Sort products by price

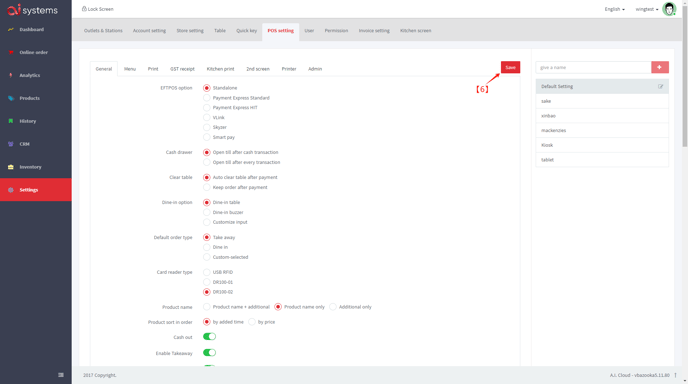252,322
